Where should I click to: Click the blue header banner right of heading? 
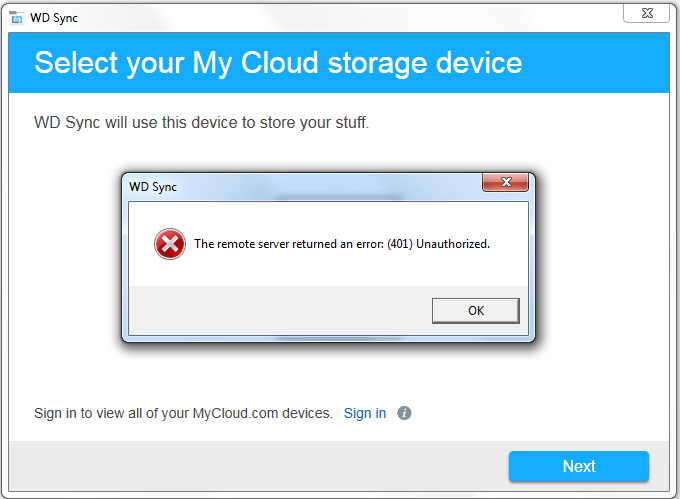tap(596, 63)
